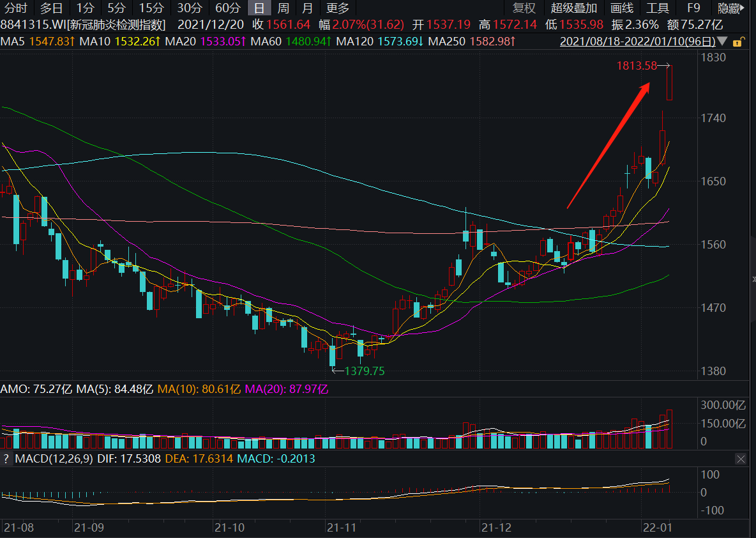Click the F9 button
This screenshot has height=538, width=756.
click(693, 8)
